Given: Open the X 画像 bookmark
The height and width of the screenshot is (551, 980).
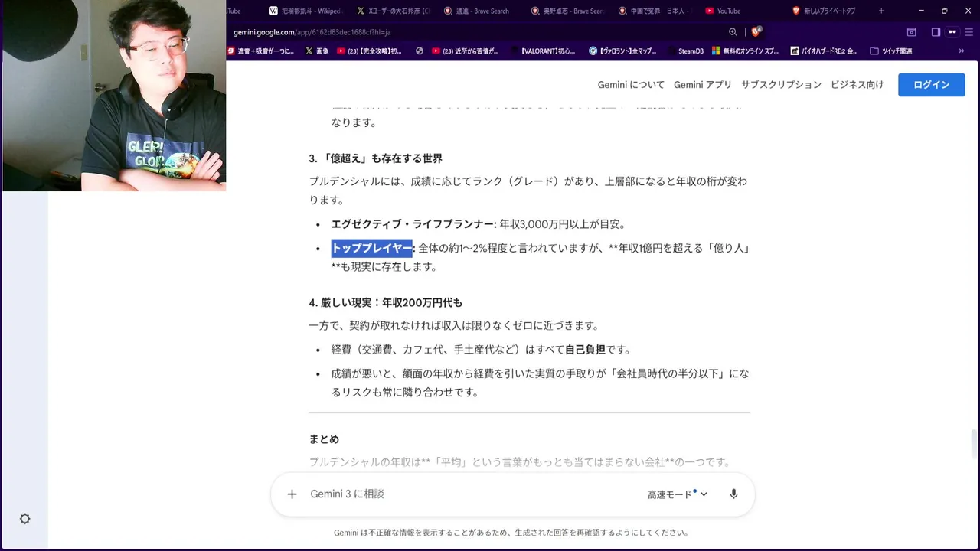Looking at the screenshot, I should (x=317, y=51).
